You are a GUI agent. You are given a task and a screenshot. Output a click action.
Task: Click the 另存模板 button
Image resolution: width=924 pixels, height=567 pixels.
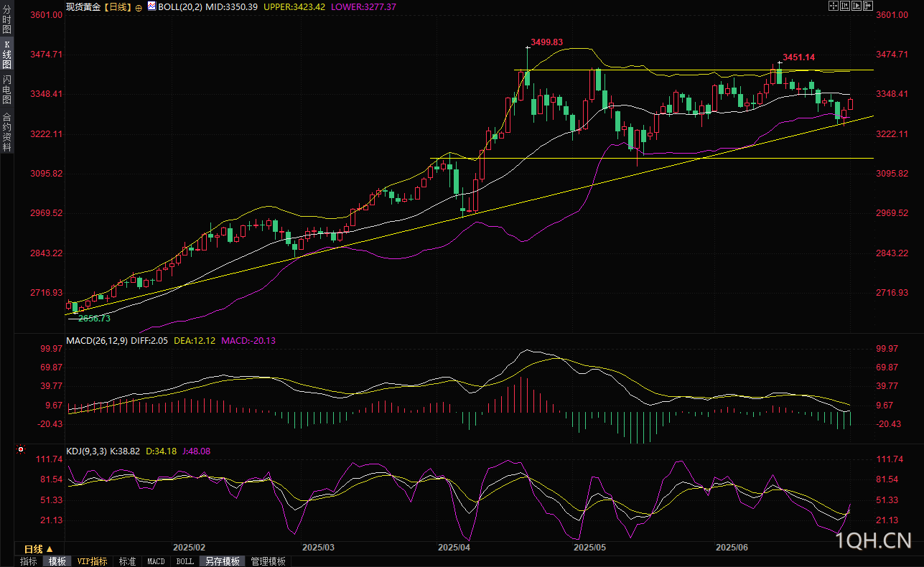tap(222, 561)
